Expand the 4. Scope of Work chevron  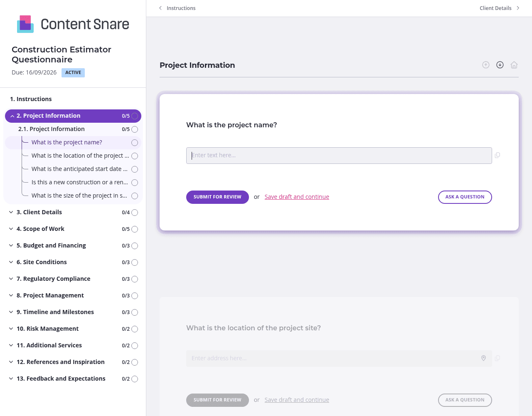click(x=11, y=229)
